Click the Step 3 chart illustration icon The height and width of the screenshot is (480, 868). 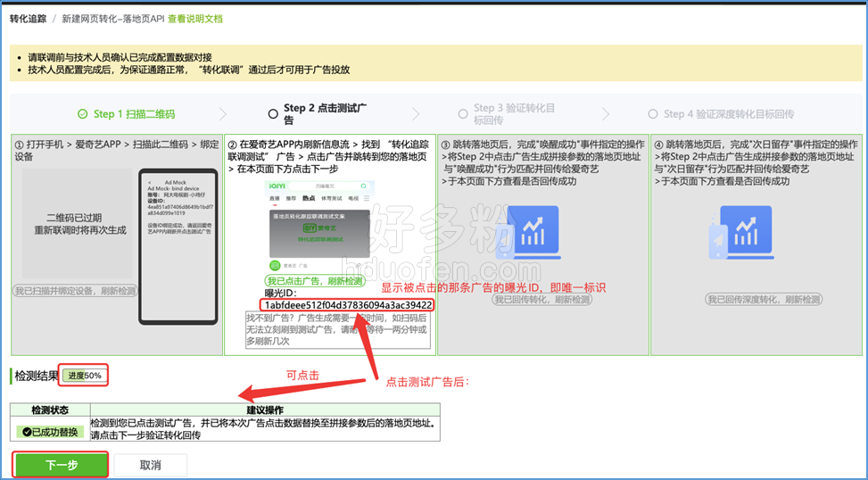click(x=530, y=233)
